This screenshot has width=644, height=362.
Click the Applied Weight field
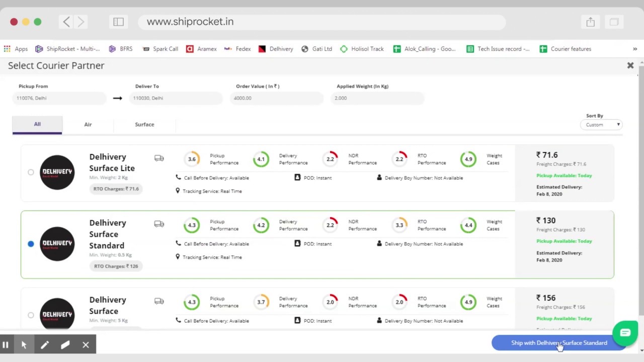(x=377, y=98)
